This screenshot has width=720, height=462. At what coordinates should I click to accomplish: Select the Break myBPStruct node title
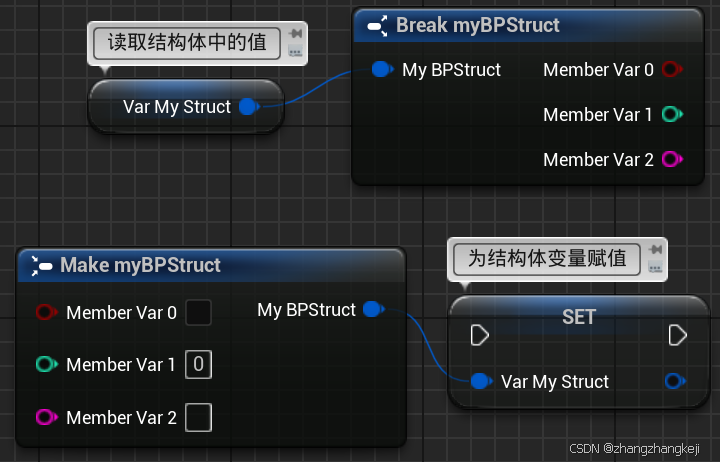478,25
